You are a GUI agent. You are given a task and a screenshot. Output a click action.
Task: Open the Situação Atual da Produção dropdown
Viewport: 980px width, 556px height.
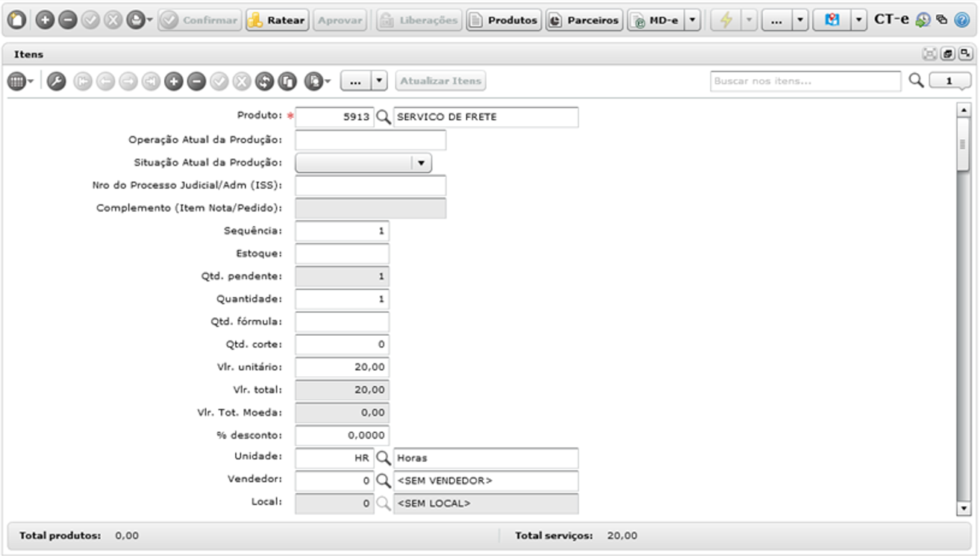tap(363, 163)
